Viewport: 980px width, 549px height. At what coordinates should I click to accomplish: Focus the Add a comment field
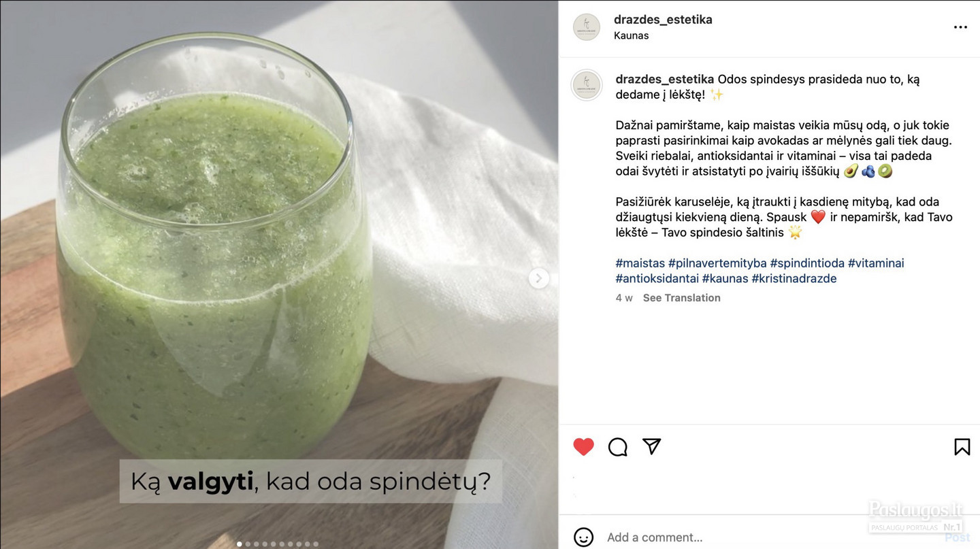tap(769, 537)
